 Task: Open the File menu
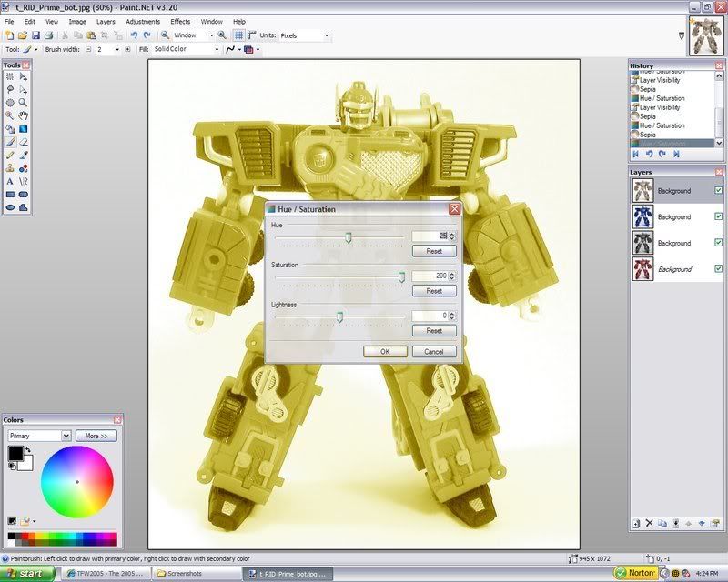pyautogui.click(x=9, y=21)
